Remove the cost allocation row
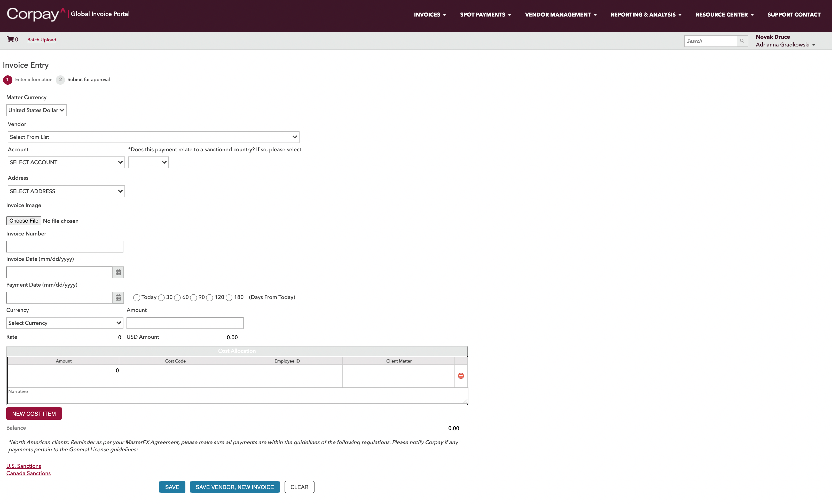 (x=461, y=376)
